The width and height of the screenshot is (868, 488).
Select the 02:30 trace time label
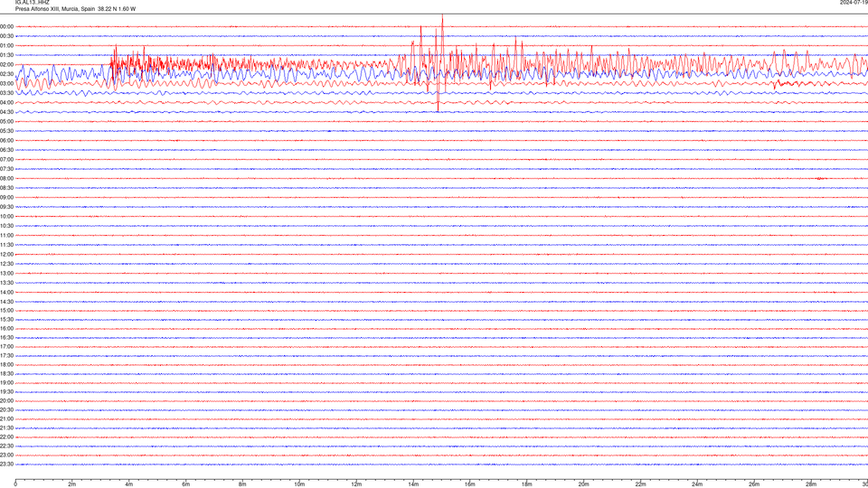pyautogui.click(x=6, y=73)
